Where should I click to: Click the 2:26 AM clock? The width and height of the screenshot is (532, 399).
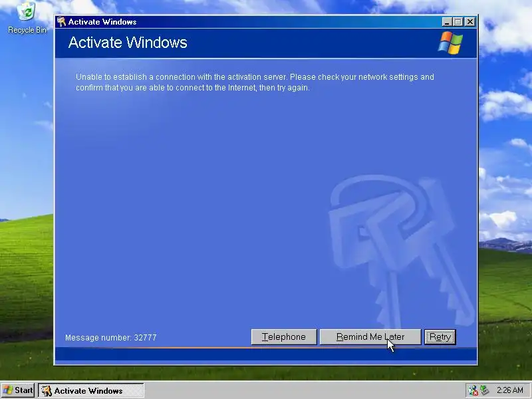[x=509, y=390]
